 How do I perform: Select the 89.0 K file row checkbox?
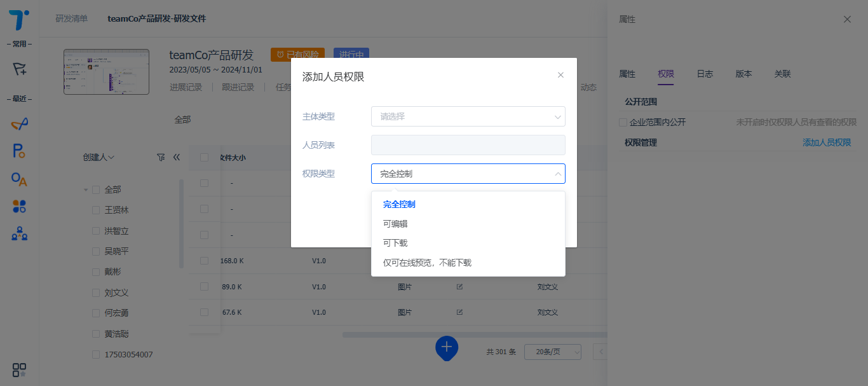(204, 287)
